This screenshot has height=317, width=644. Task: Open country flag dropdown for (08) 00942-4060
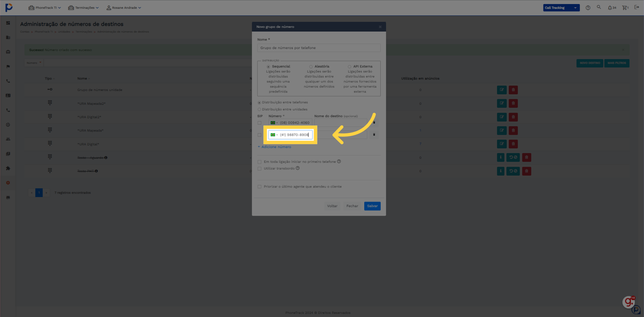(x=274, y=123)
